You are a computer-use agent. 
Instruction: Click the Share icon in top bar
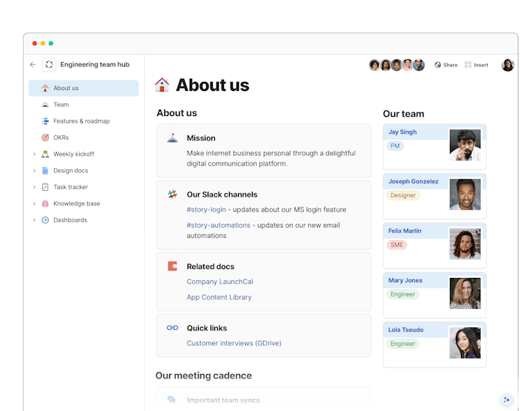click(x=438, y=65)
